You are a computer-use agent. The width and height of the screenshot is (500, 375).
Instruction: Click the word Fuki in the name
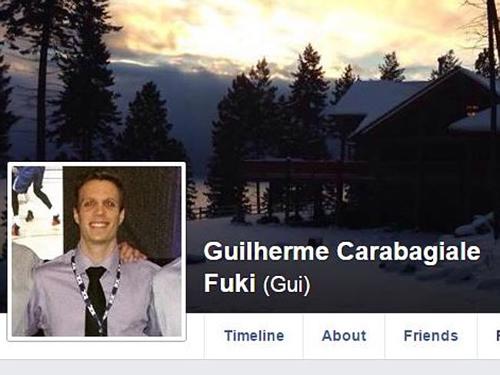click(229, 283)
